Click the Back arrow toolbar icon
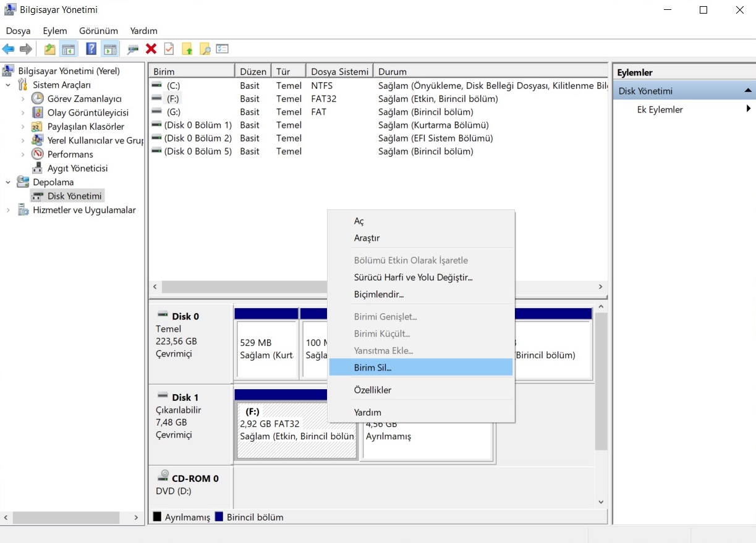The width and height of the screenshot is (756, 543). (x=9, y=49)
